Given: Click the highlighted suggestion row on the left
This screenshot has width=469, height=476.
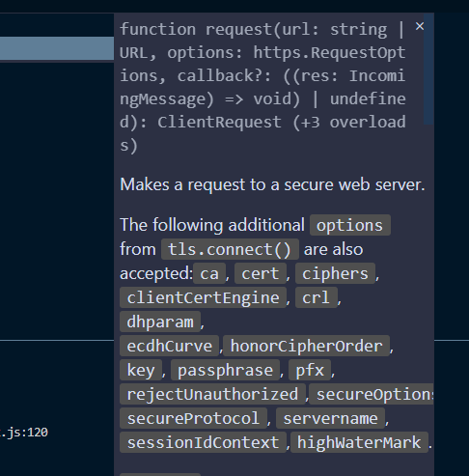Looking at the screenshot, I should tap(57, 48).
